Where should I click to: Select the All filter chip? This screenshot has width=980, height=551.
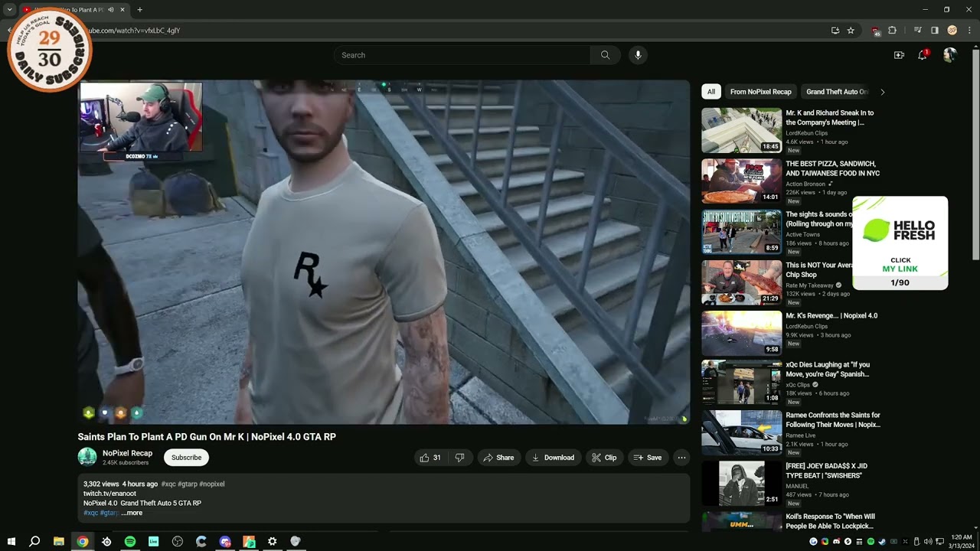[x=710, y=92]
